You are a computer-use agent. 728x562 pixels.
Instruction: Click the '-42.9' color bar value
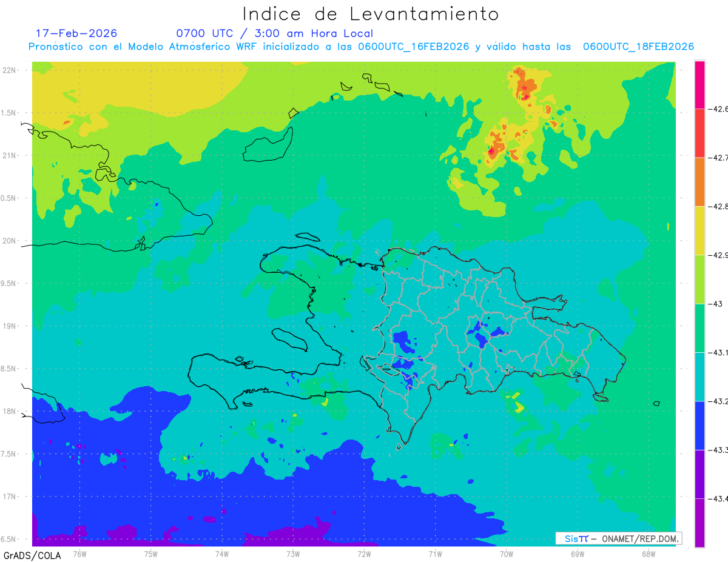[718, 255]
